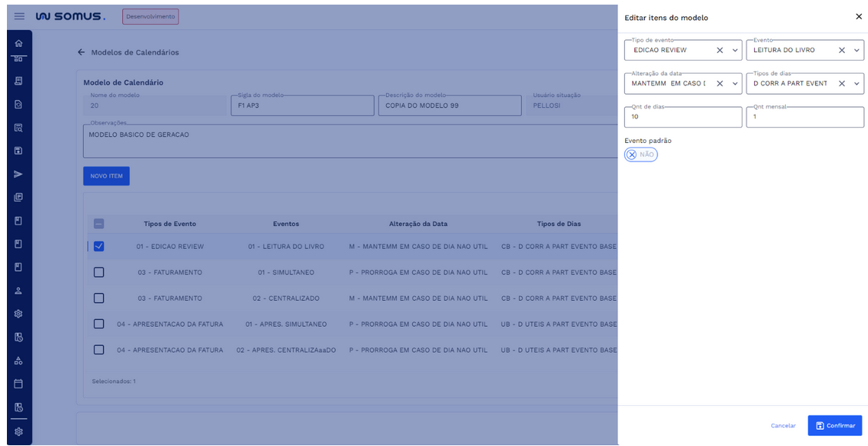Viewport: 868px width, 446px height.
Task: Click the Cancelar link
Action: [783, 425]
